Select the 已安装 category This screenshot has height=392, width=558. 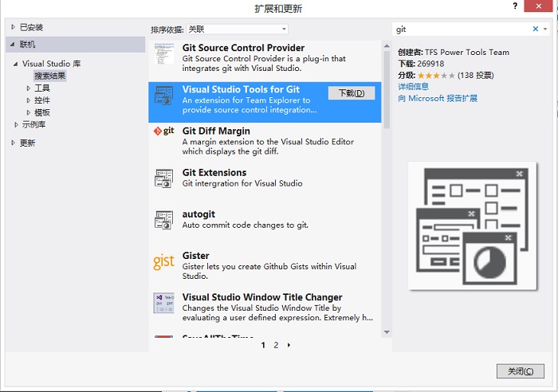point(31,27)
